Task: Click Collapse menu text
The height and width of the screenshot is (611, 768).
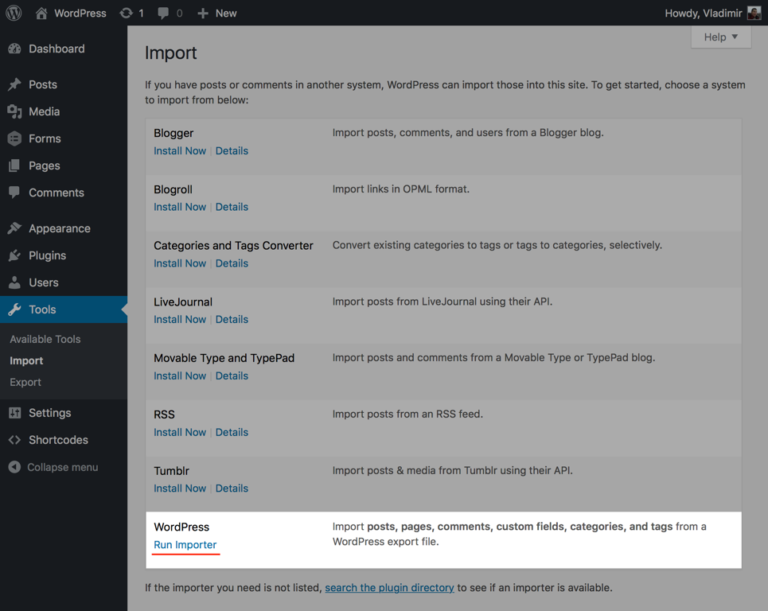Action: coord(63,467)
